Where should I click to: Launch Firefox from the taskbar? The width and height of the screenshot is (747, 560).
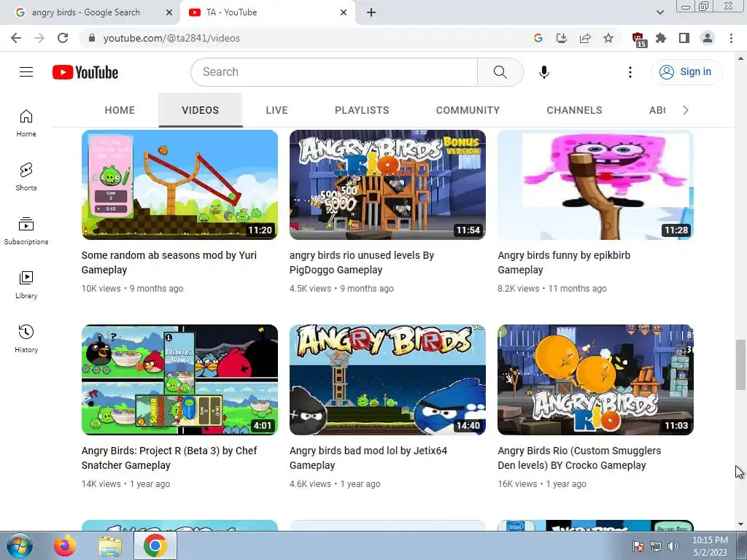tap(65, 545)
